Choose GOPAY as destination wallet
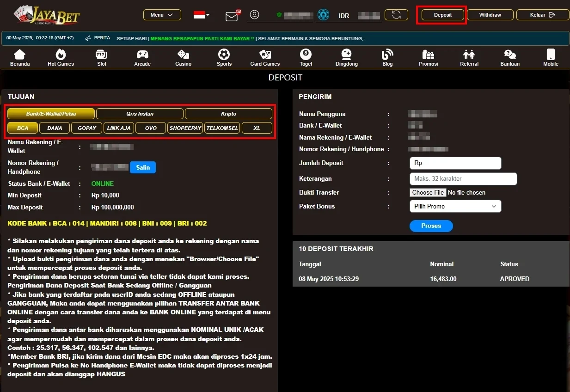Viewport: 570px width, 392px height. (87, 128)
